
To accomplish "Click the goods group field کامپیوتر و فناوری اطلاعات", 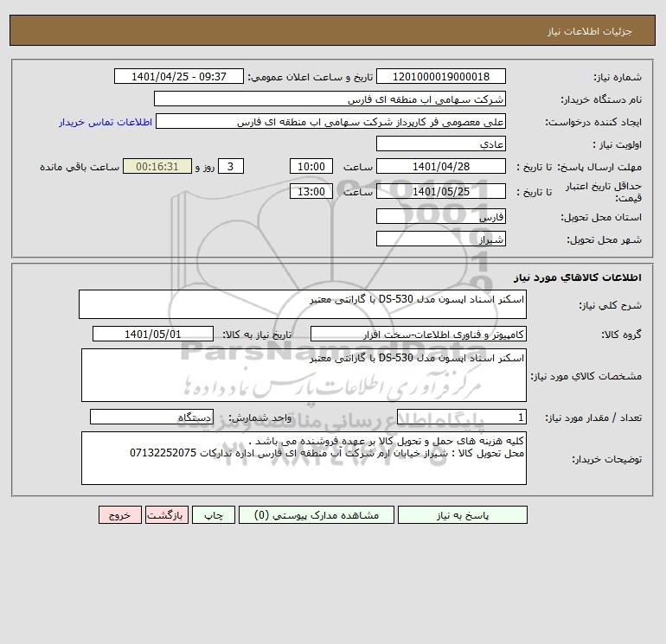I will 419,334.
